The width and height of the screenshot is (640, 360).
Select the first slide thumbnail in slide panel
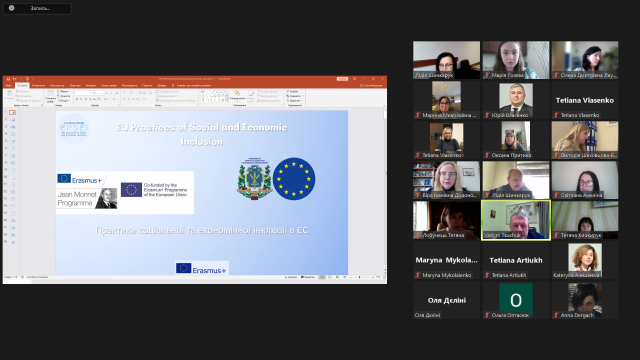pos(13,112)
